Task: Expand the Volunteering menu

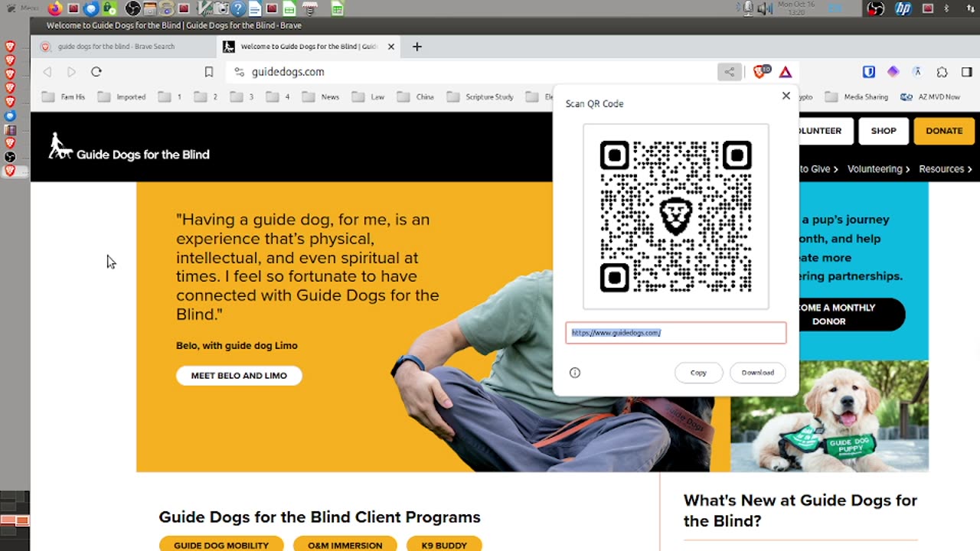Action: click(878, 169)
